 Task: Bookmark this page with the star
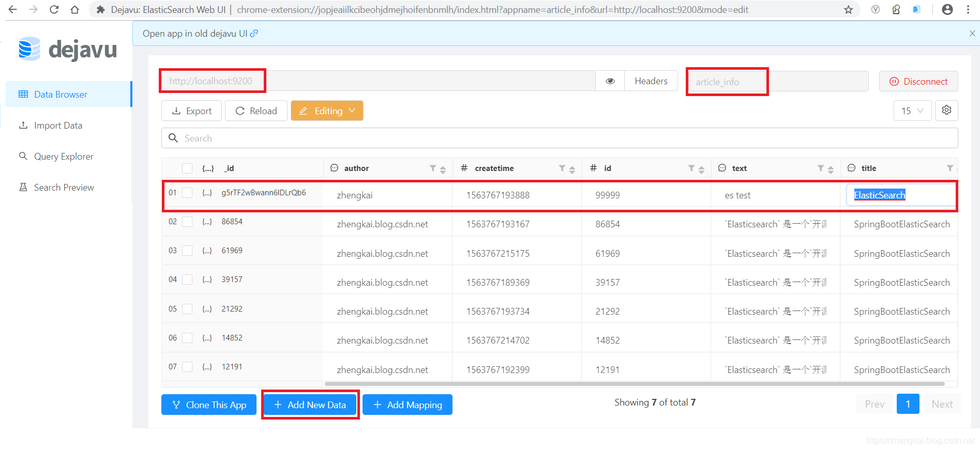[x=849, y=9]
